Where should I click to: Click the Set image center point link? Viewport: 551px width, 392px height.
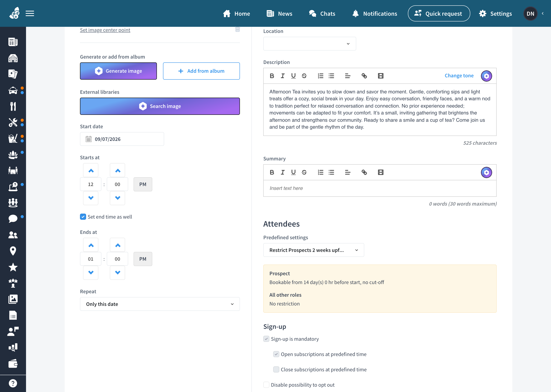tap(105, 30)
